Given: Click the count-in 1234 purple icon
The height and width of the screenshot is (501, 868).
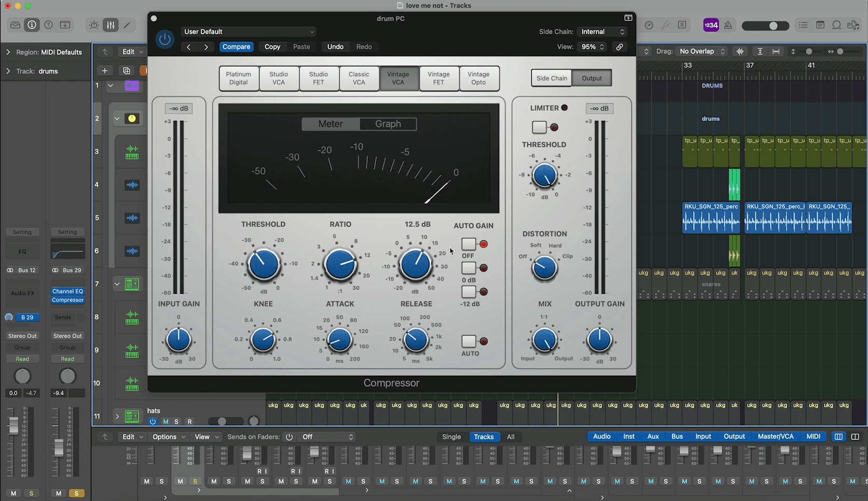Looking at the screenshot, I should [711, 25].
